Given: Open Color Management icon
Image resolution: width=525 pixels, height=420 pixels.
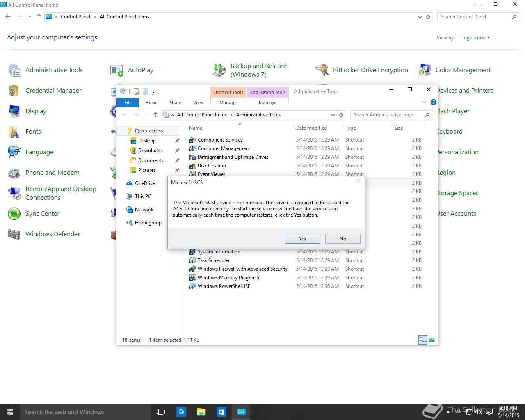Looking at the screenshot, I should click(x=425, y=70).
